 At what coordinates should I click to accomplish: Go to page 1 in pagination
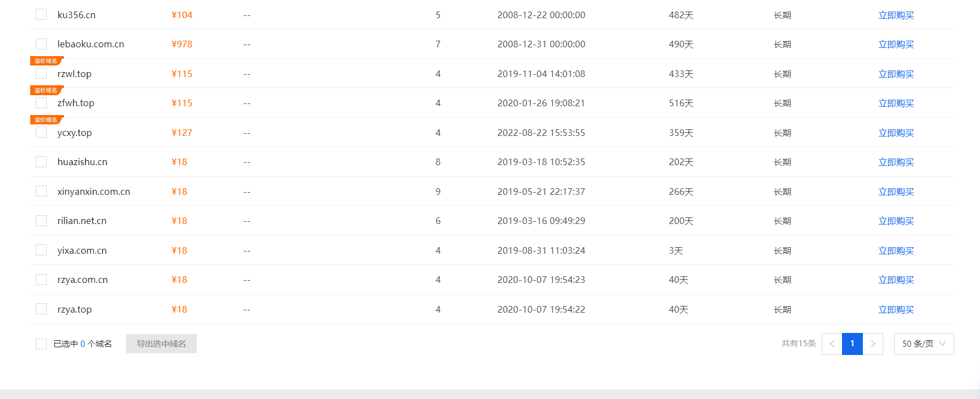click(852, 344)
